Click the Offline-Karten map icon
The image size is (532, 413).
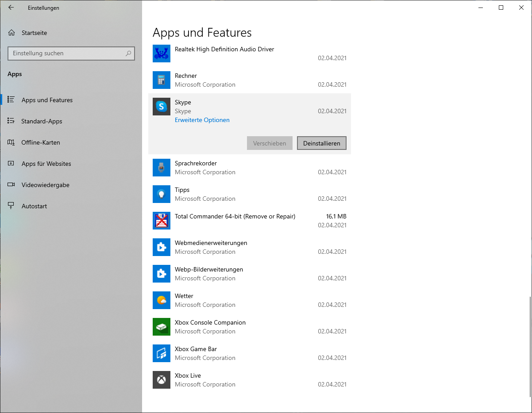pos(12,142)
